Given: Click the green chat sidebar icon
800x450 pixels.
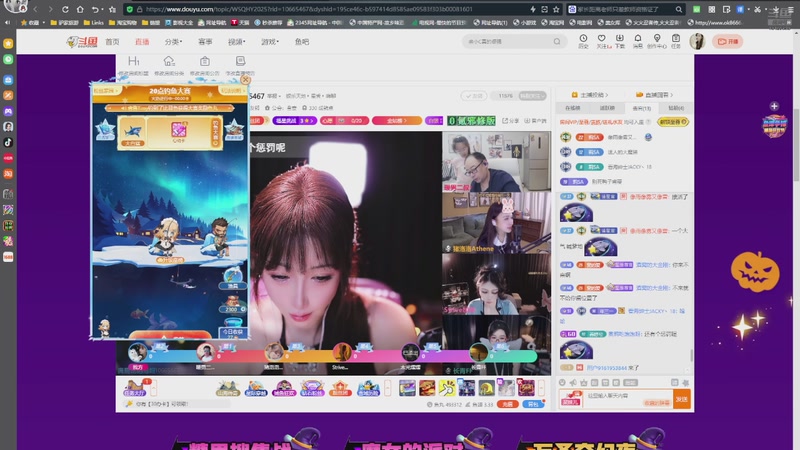Looking at the screenshot, I should coord(8,59).
